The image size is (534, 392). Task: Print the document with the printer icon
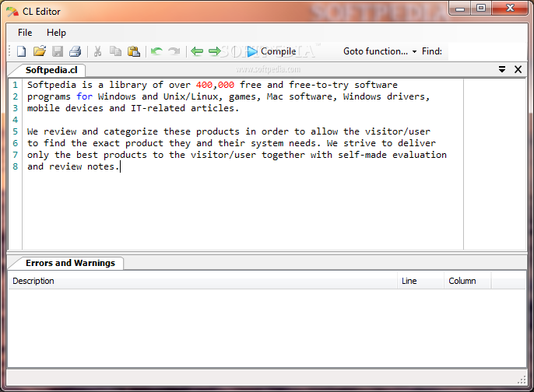tap(76, 51)
